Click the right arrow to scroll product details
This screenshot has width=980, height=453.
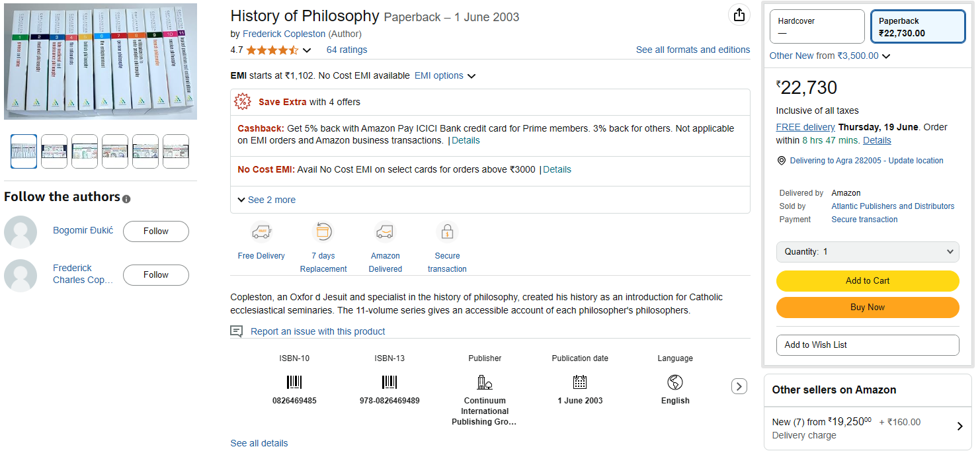point(739,386)
